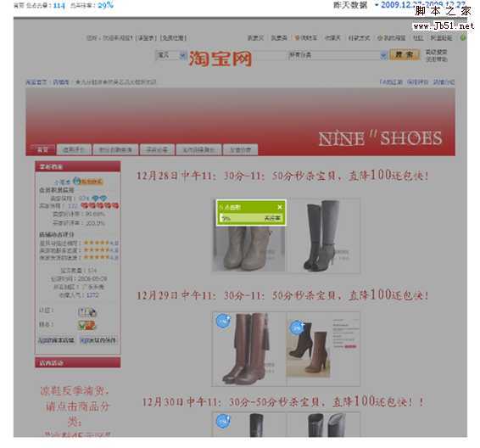The image size is (480, 448).
Task: Click the December 29 flash sale heading
Action: coord(282,295)
